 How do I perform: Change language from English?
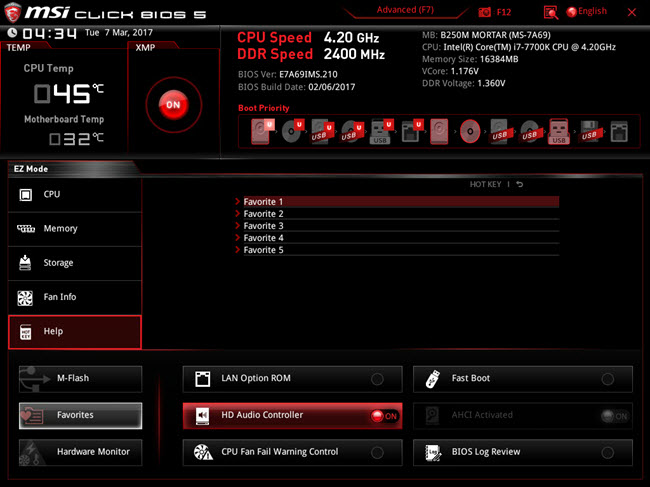[x=586, y=12]
